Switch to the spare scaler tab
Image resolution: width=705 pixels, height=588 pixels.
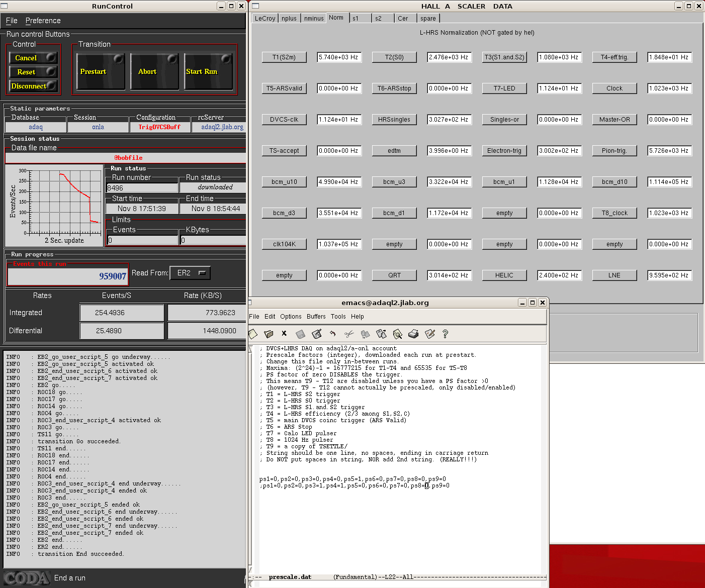(x=428, y=19)
